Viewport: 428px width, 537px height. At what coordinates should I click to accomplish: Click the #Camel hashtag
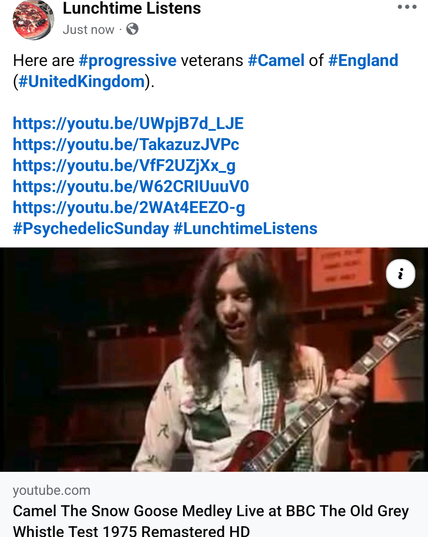[x=276, y=60]
